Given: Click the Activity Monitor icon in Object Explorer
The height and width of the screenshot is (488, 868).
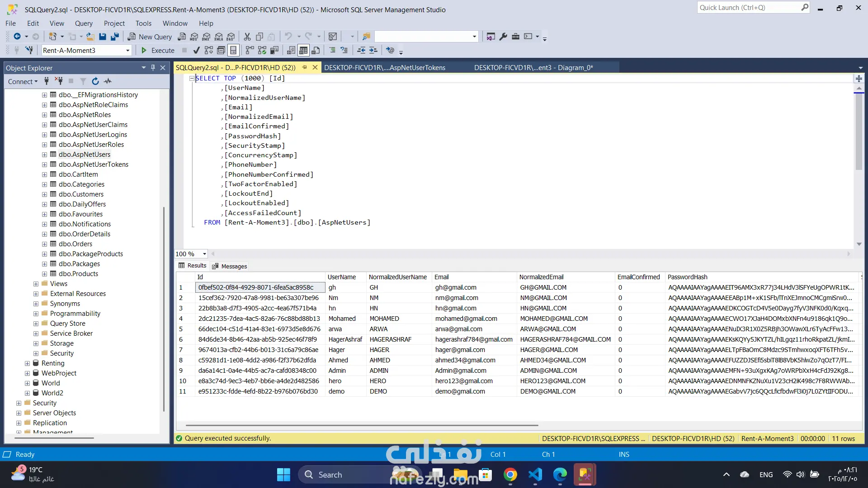Looking at the screenshot, I should [x=108, y=81].
